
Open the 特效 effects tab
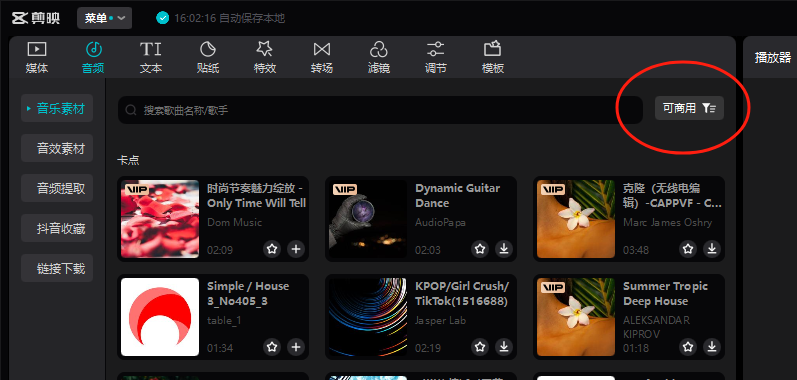coord(264,58)
